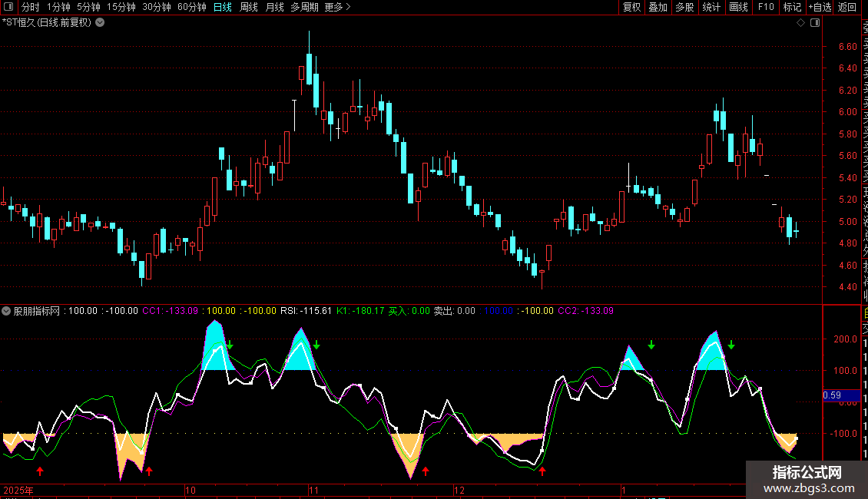Click the 2025年 date axis label
This screenshot has height=499, width=868.
point(18,490)
